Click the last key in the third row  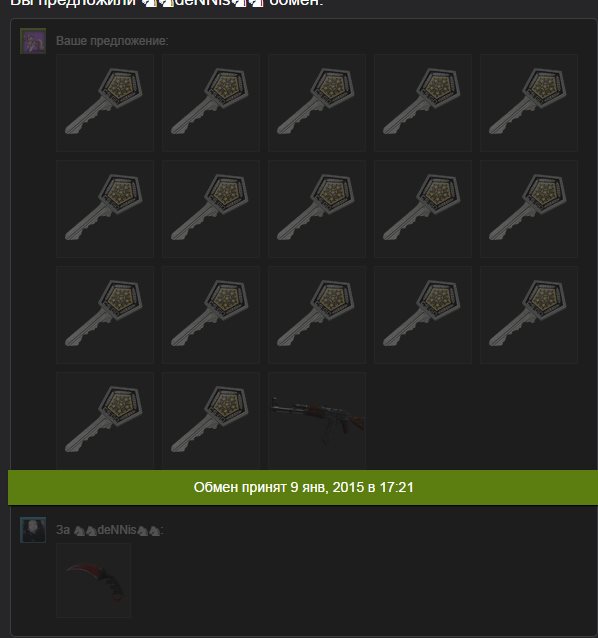(x=529, y=315)
